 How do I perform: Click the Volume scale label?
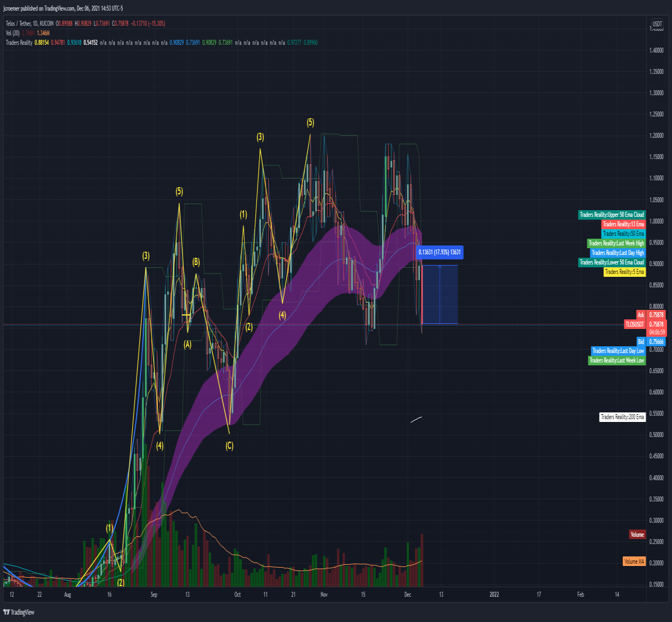637,535
